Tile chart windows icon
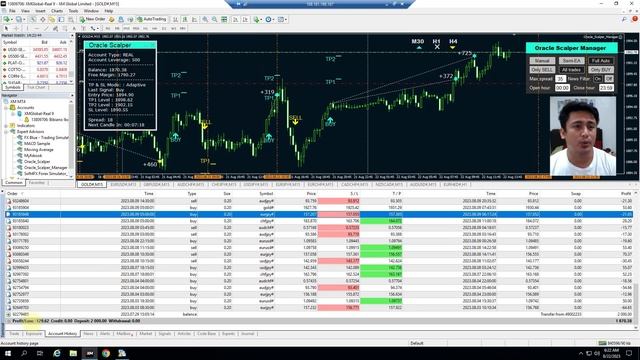The height and width of the screenshot is (360, 640). pos(224,19)
